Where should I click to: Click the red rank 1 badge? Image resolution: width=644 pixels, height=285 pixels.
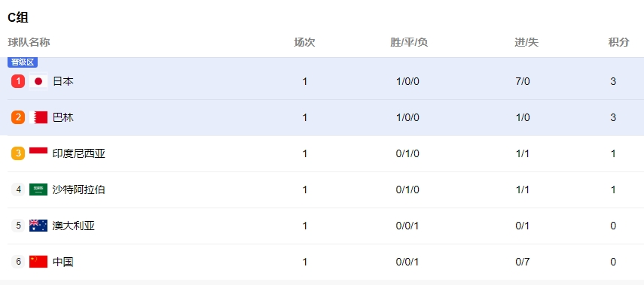[18, 81]
